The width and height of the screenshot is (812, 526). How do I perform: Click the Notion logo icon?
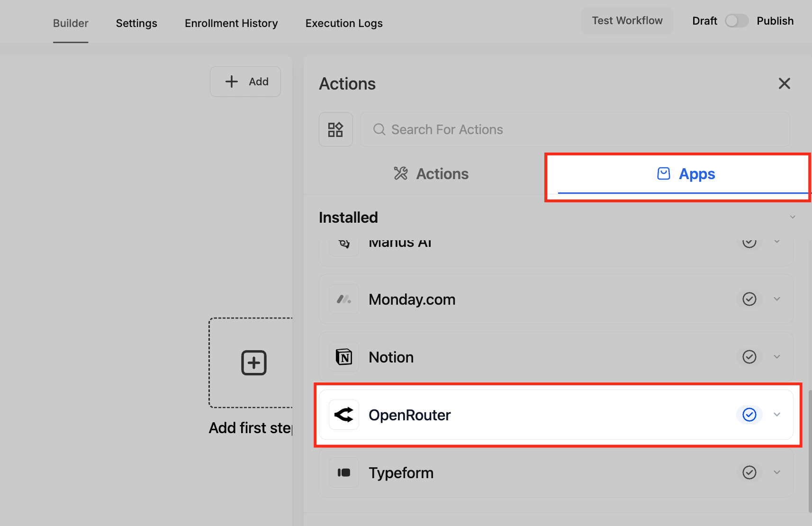pos(344,357)
